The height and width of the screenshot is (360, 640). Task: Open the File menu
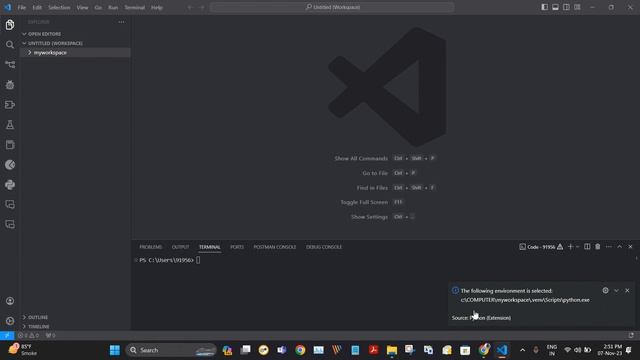coord(22,7)
